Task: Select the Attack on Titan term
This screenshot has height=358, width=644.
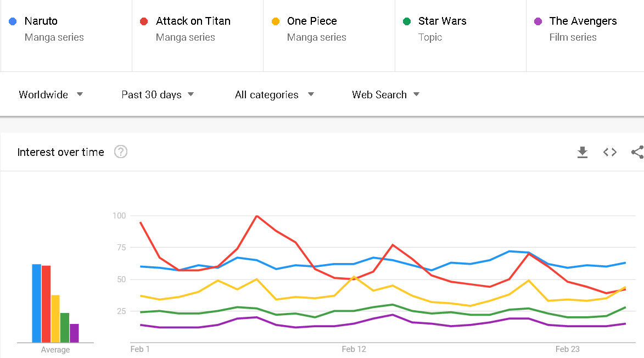Action: [193, 21]
